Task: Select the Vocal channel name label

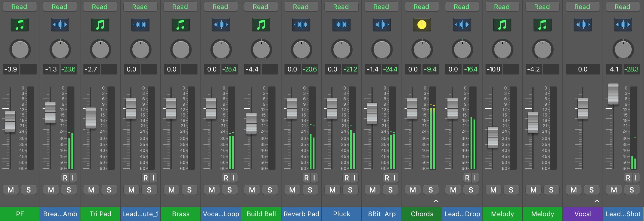Action: coord(583,214)
